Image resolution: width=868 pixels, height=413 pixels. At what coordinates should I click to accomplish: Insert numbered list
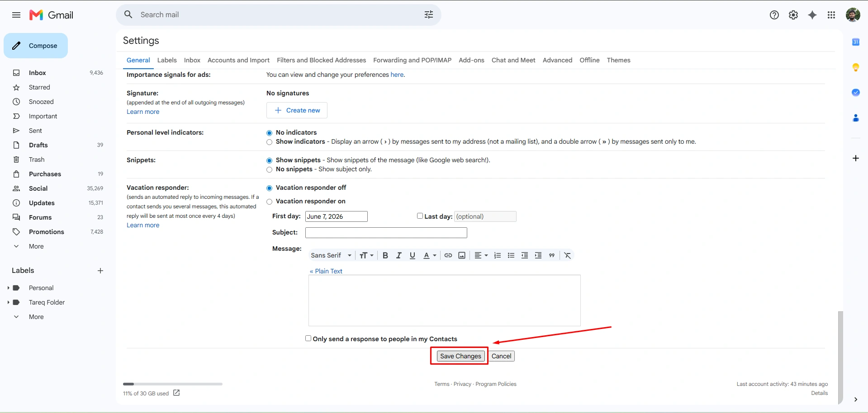[498, 255]
